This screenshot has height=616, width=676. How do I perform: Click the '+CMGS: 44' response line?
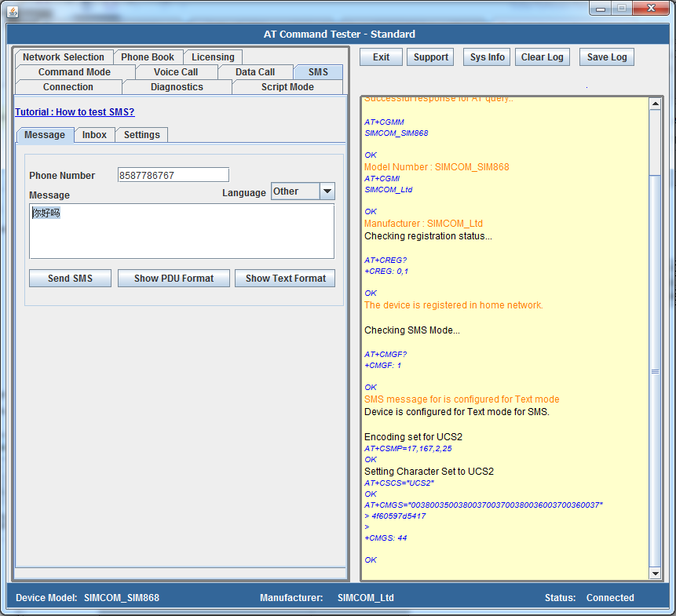(386, 538)
